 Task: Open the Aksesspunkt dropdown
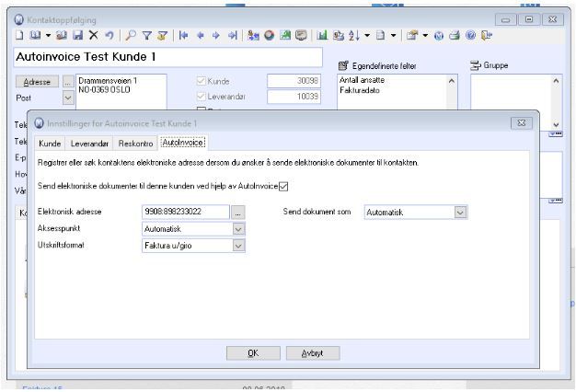click(238, 229)
